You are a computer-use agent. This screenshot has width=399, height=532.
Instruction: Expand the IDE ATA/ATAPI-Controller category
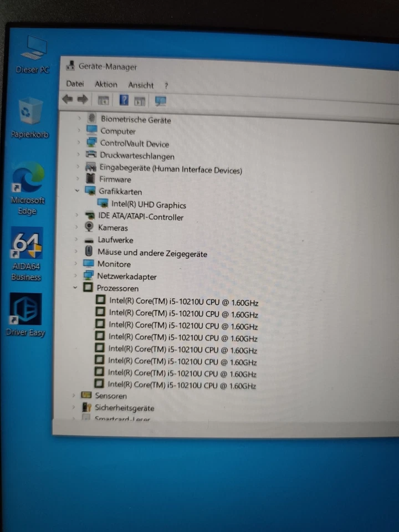(76, 215)
